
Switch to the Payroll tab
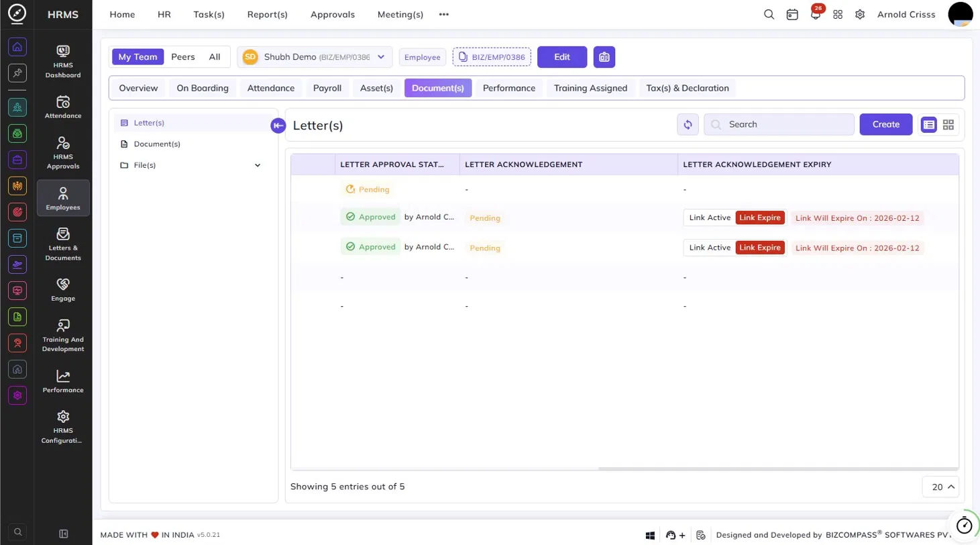point(327,88)
